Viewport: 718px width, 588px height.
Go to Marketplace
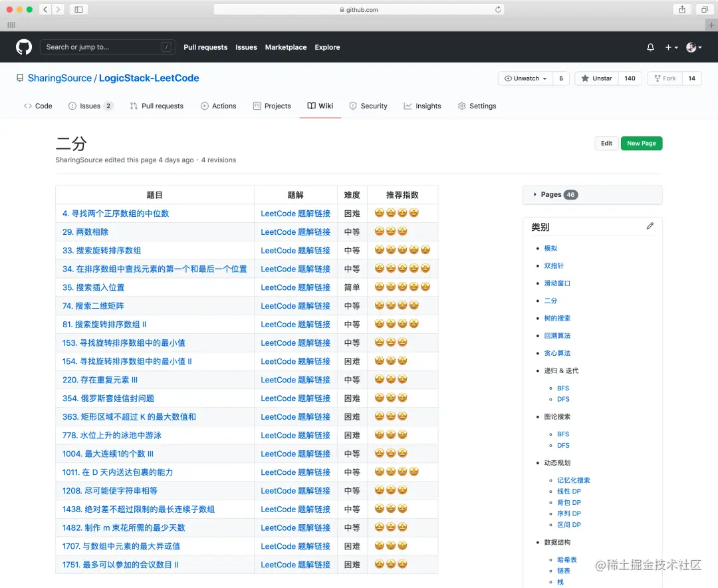coord(286,47)
